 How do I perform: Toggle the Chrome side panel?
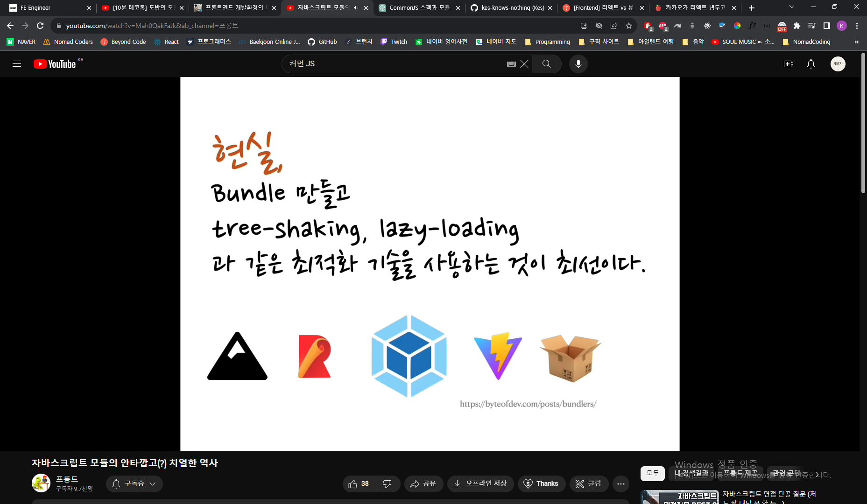coord(827,26)
